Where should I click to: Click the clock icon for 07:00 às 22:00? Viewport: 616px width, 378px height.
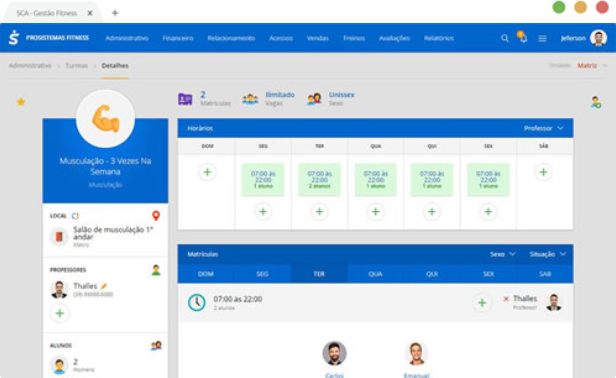point(197,303)
